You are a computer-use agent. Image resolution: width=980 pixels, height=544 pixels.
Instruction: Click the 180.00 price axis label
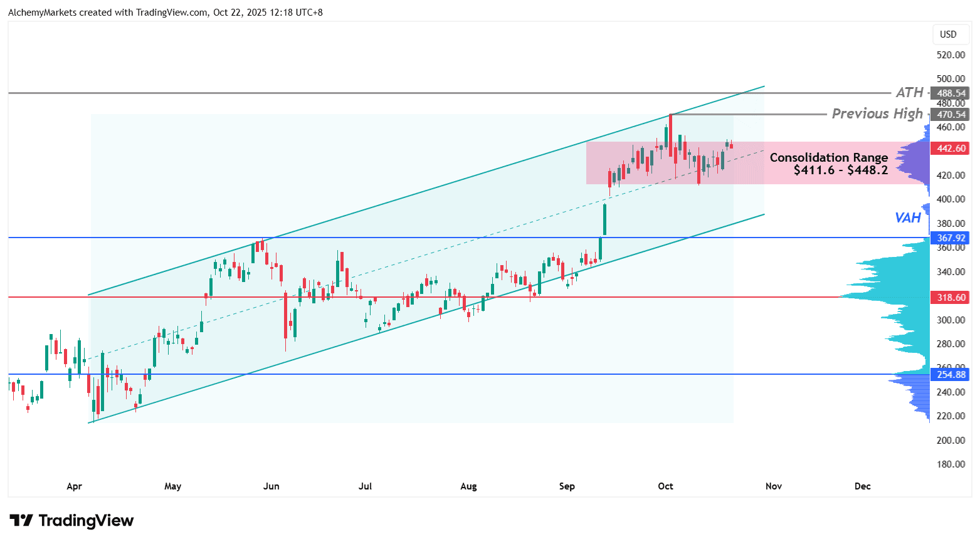click(951, 464)
